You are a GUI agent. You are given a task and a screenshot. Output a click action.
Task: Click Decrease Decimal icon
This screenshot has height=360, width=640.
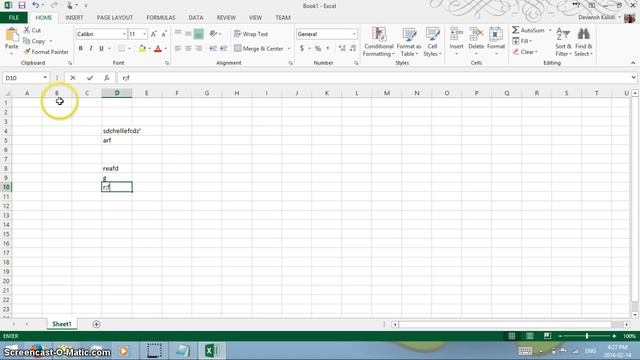tap(353, 49)
